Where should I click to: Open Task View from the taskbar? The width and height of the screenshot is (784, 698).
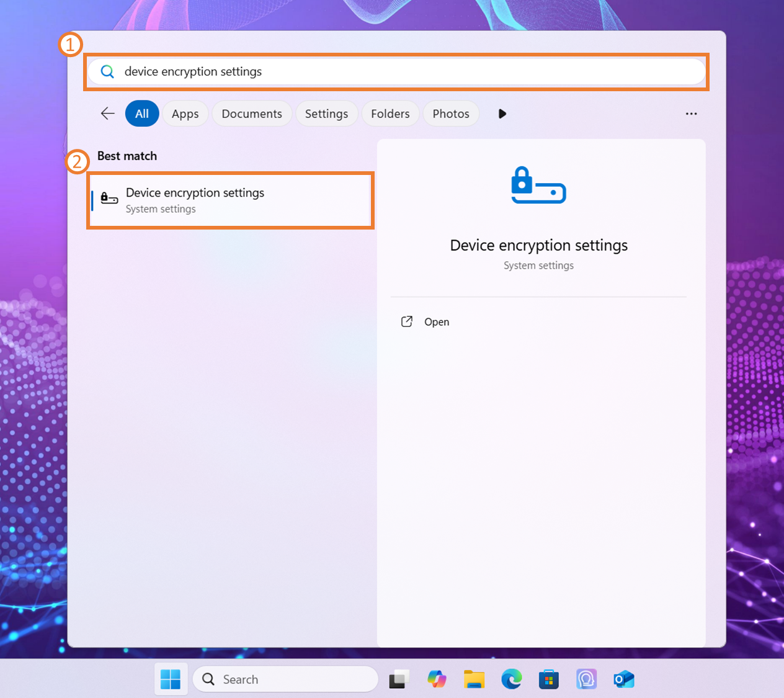click(x=399, y=679)
